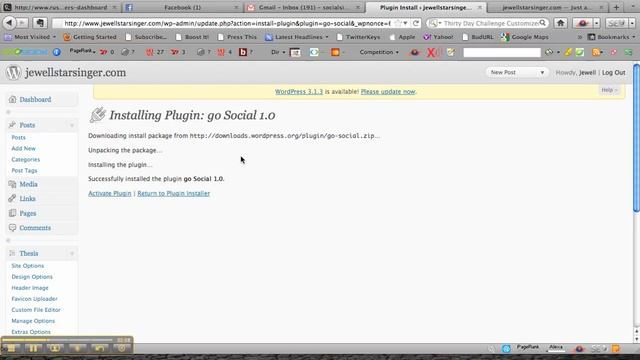Click the video player progress bar
Image resolution: width=640 pixels, height=360 pixels.
tap(57, 340)
